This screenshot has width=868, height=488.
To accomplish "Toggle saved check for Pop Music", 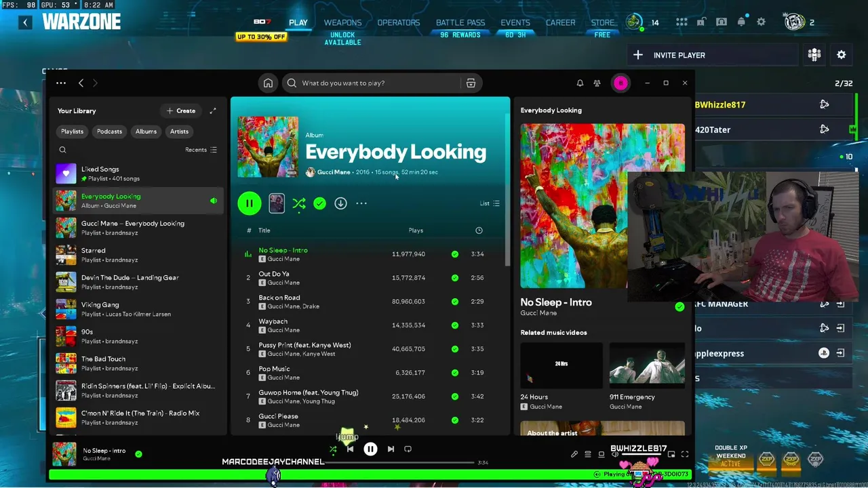I will click(454, 373).
